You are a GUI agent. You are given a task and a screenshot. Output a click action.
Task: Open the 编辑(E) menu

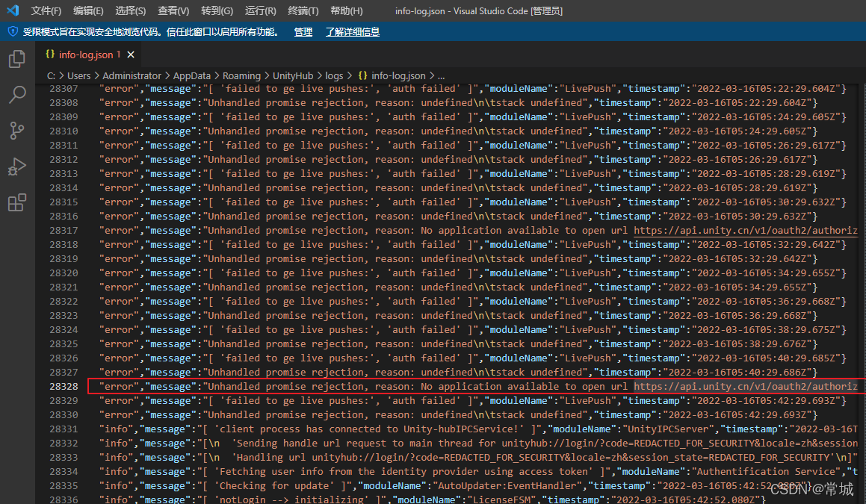88,10
